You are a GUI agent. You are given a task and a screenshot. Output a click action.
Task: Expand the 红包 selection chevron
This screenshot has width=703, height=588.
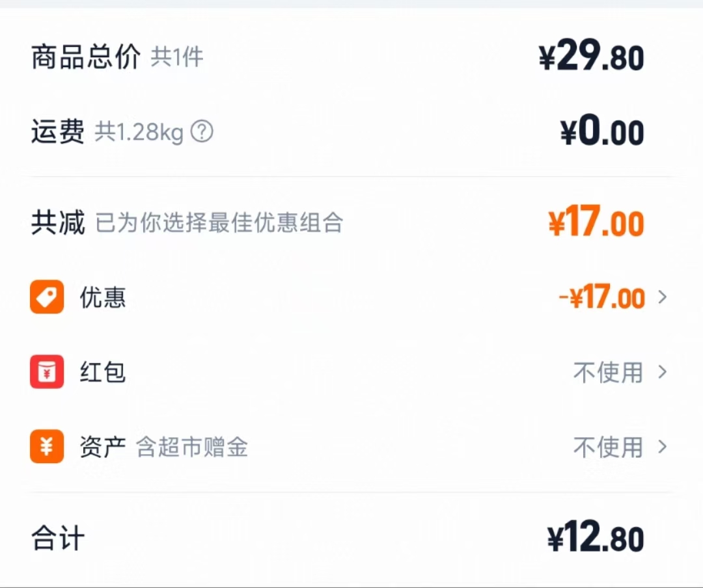pyautogui.click(x=664, y=373)
